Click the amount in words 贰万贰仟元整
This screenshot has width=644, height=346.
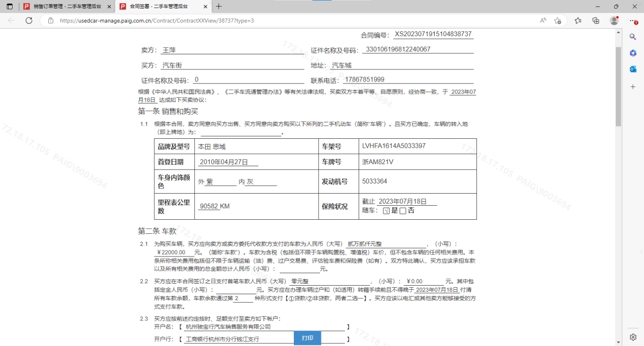(365, 244)
